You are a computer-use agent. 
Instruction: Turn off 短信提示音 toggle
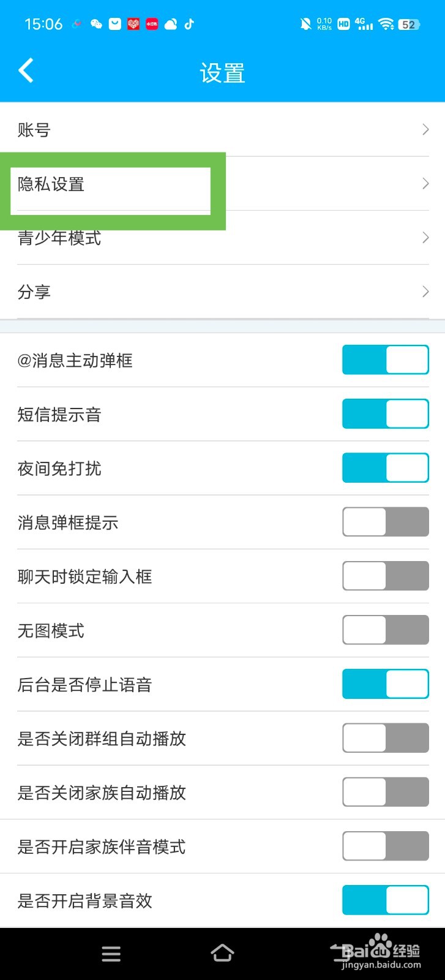pos(386,413)
